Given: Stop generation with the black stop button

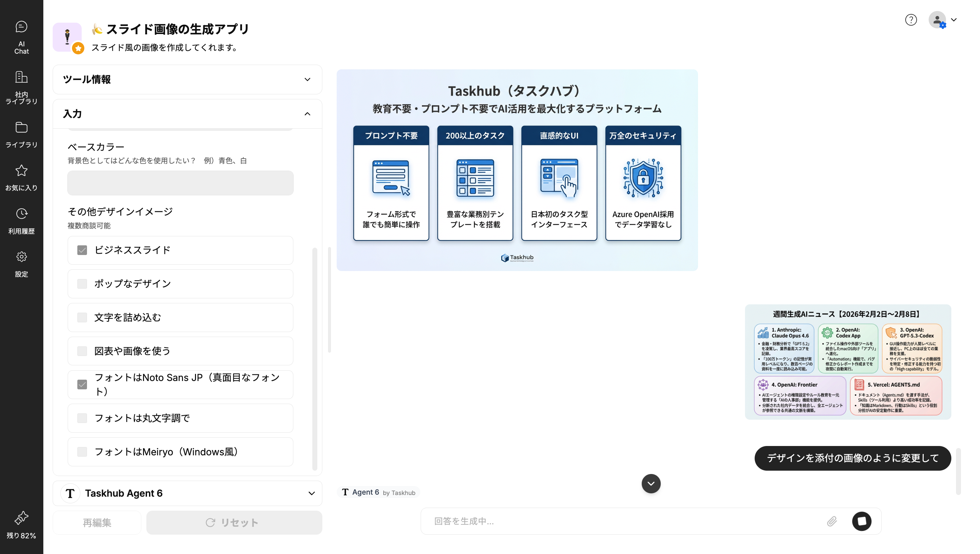Looking at the screenshot, I should coord(862,521).
